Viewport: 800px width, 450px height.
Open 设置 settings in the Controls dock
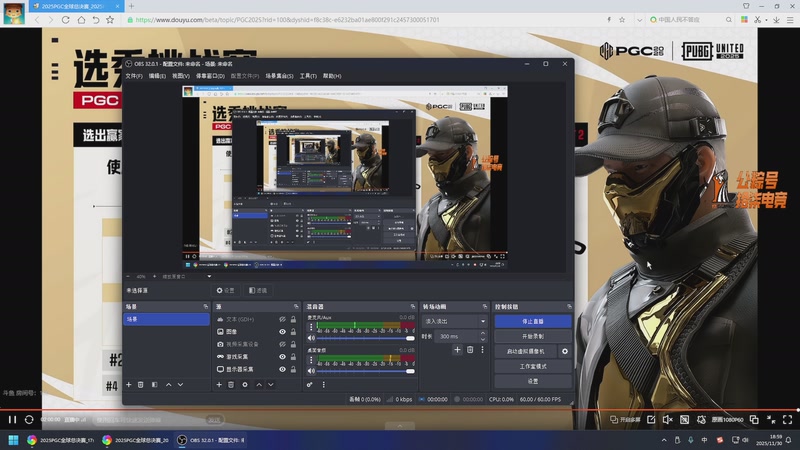[x=533, y=381]
